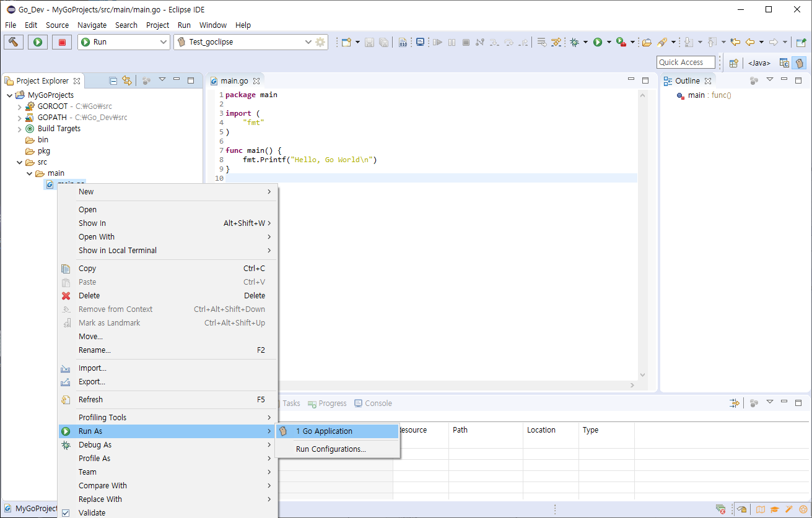Screen dimensions: 812x518
Task: Open the Navigate menu in menu bar
Action: point(92,25)
